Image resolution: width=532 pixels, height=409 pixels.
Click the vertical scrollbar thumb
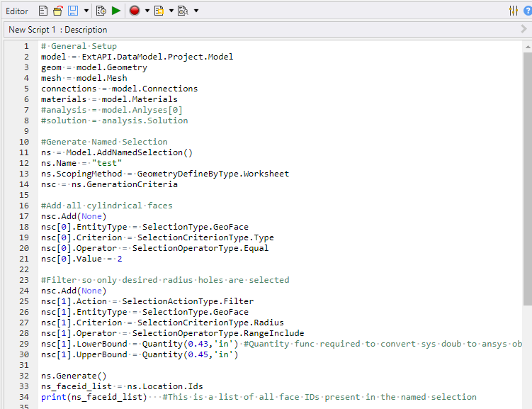click(527, 179)
